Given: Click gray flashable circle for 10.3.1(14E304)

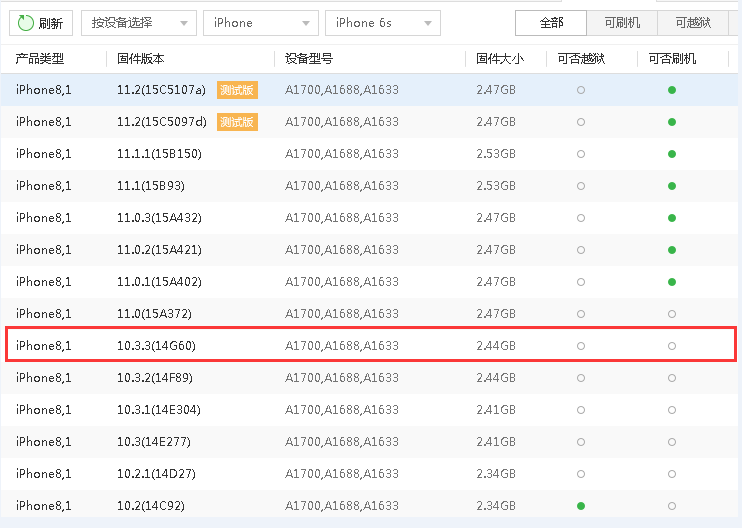Looking at the screenshot, I should 672,410.
